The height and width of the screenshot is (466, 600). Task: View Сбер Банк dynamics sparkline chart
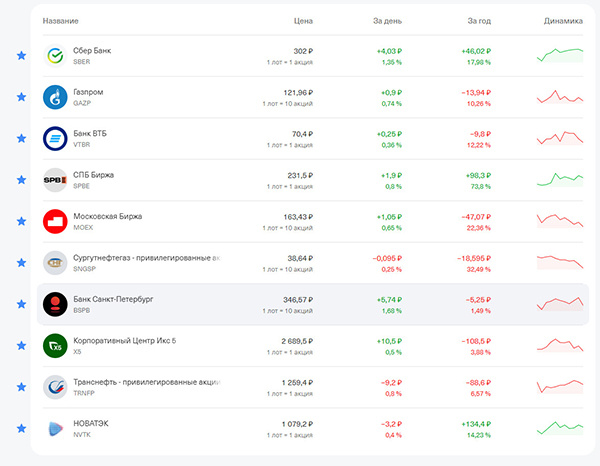tap(560, 55)
